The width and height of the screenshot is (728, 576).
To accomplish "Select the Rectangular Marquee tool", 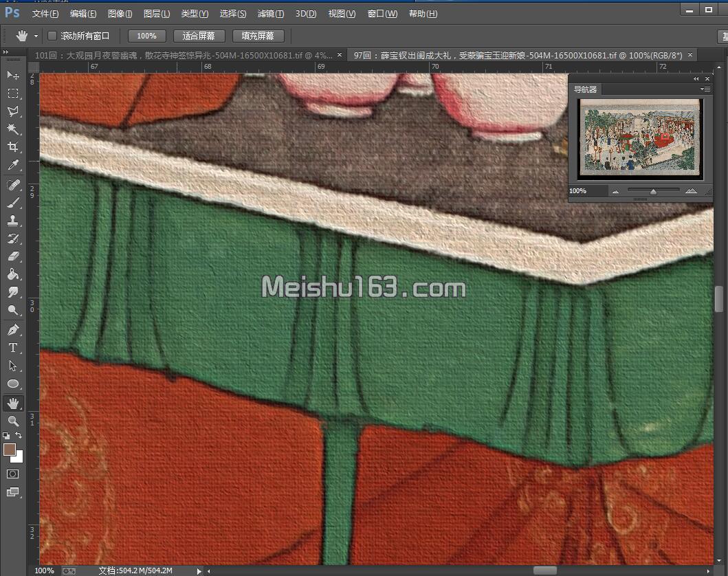I will 13,93.
